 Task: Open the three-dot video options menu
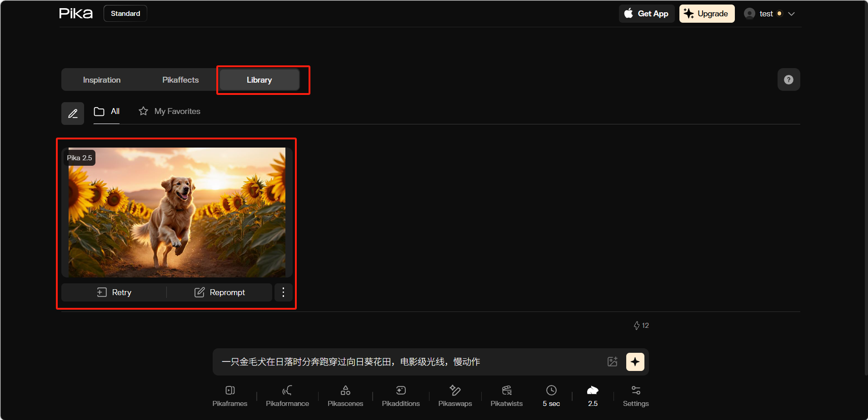coord(283,292)
